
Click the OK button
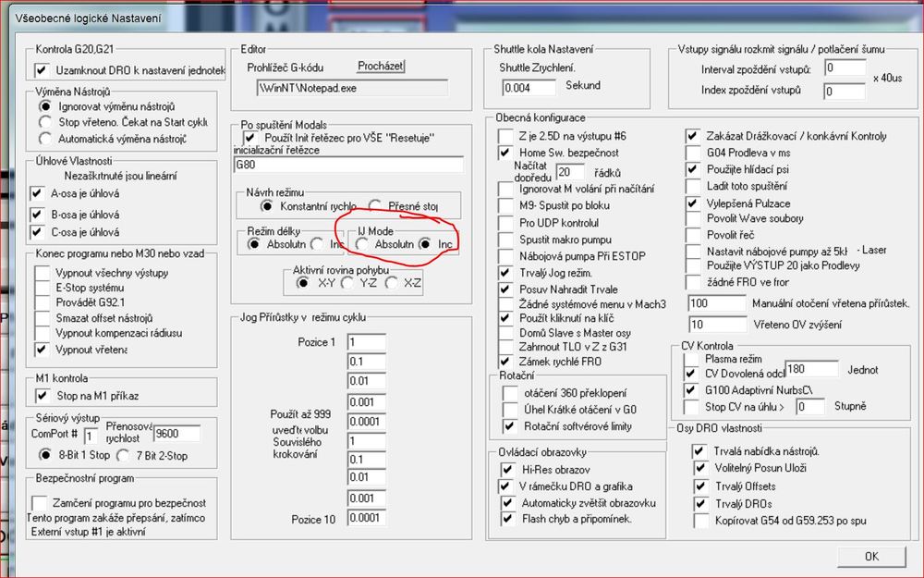871,556
